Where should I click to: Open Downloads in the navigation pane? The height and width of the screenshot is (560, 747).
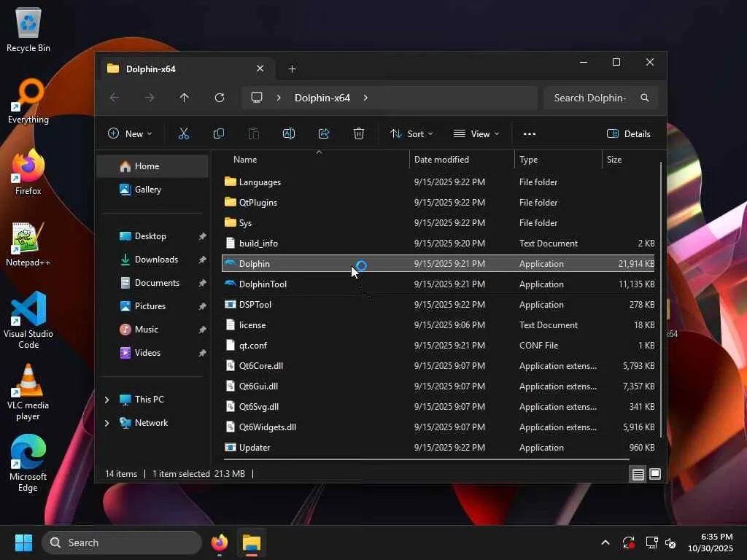tap(156, 260)
